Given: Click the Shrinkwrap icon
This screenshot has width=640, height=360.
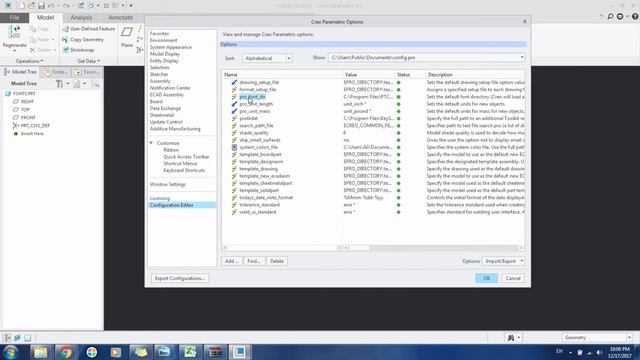Looking at the screenshot, I should [65, 50].
